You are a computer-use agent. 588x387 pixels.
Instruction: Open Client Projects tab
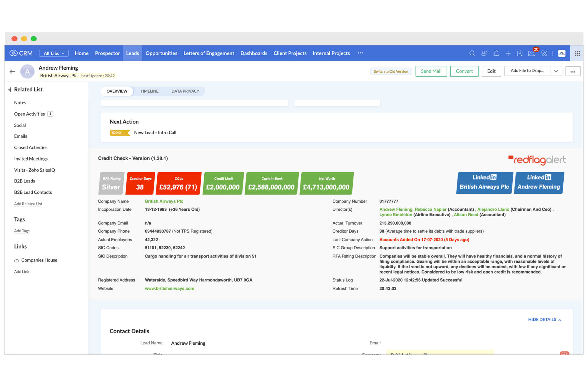(x=290, y=53)
